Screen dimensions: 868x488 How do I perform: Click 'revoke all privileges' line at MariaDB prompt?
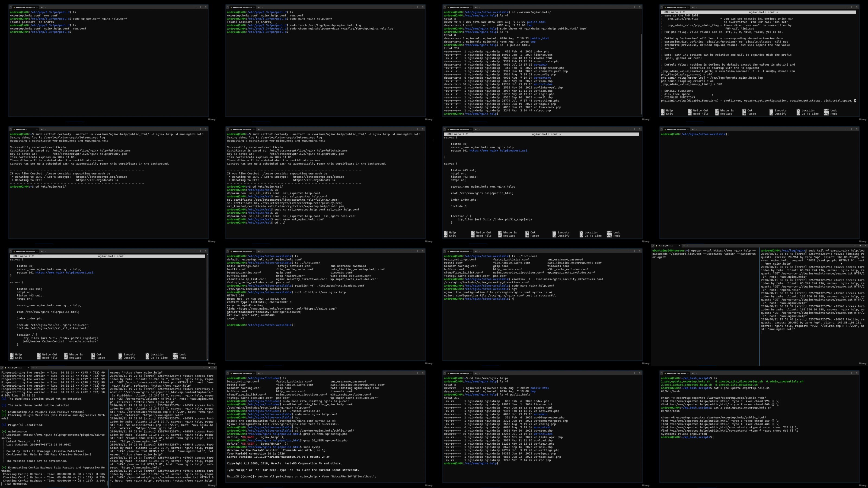click(x=302, y=477)
